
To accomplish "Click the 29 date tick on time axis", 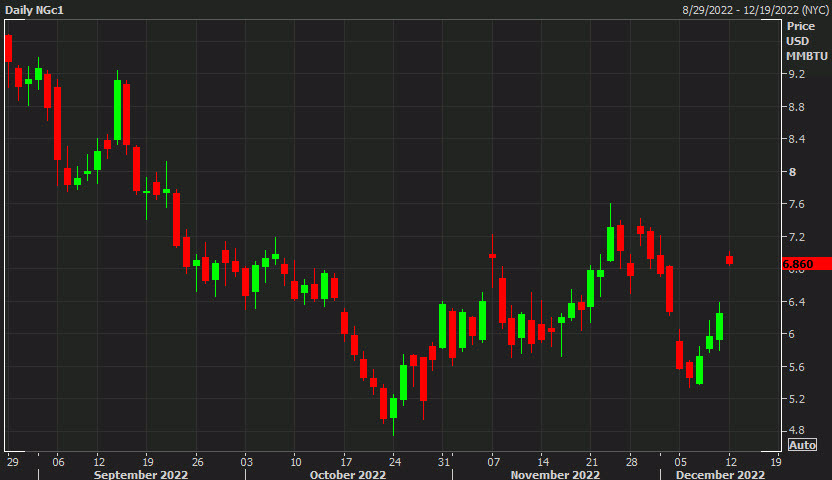I will [x=13, y=462].
